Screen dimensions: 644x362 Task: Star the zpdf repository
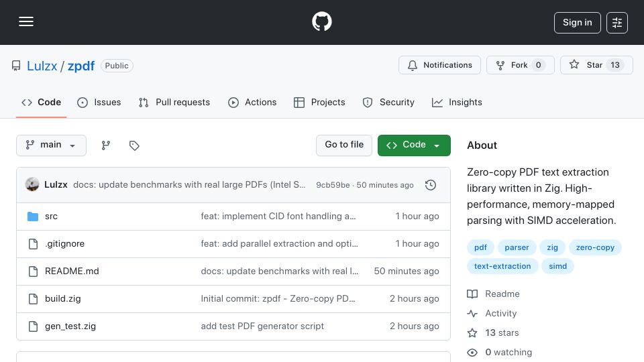tap(596, 65)
